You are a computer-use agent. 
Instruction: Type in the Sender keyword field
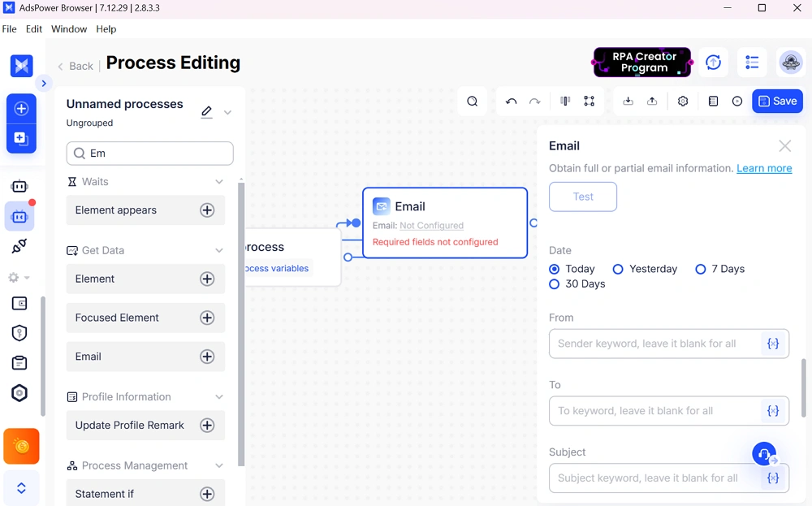click(x=658, y=344)
